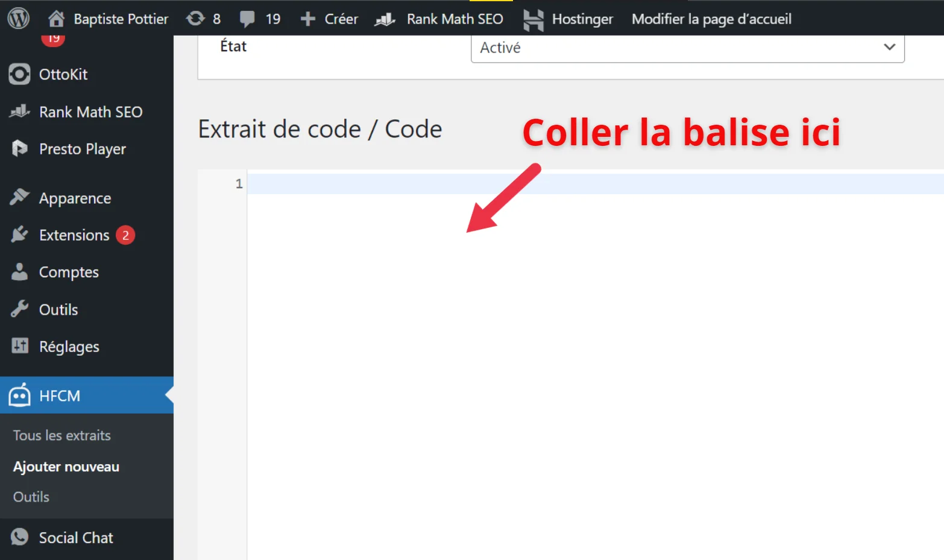Click the Modifier la page d'accueil link
This screenshot has width=944, height=560.
coord(711,18)
